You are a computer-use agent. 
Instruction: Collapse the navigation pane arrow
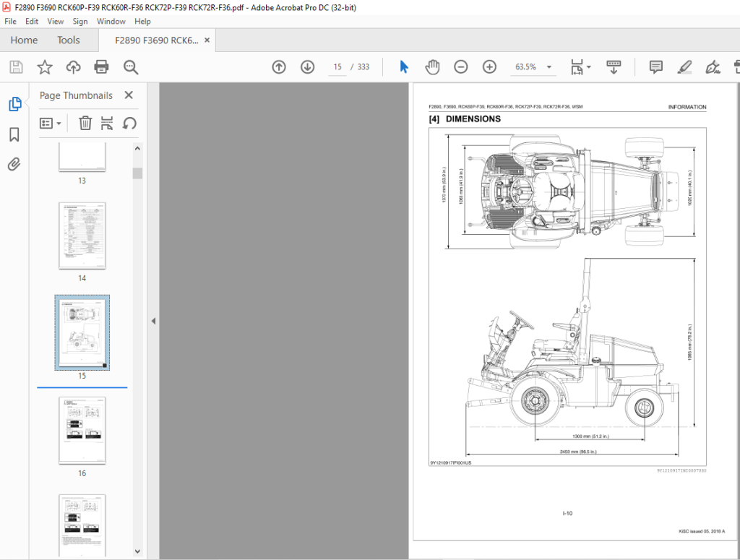(x=153, y=321)
